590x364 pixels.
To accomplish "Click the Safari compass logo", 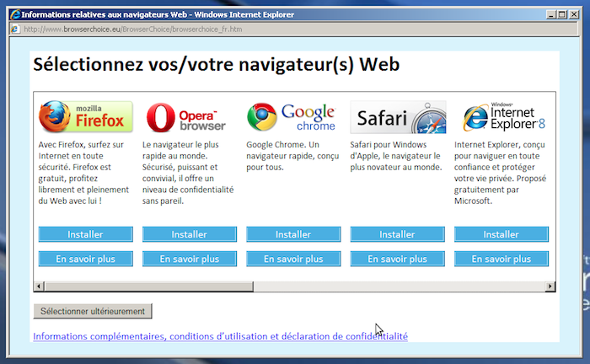I will (x=398, y=117).
